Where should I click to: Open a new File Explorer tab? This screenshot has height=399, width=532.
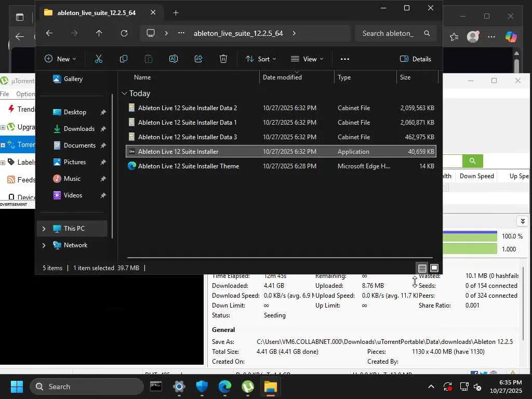tap(176, 13)
